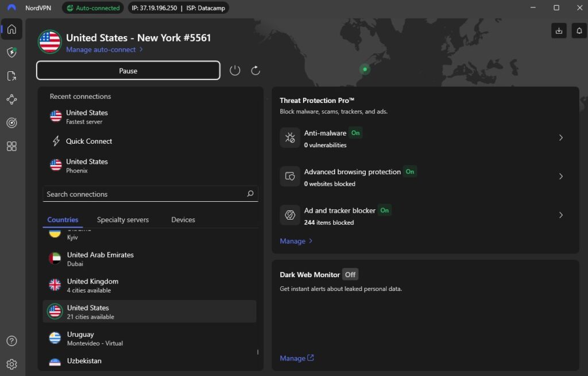Select the Kyiv server entry

pos(150,236)
